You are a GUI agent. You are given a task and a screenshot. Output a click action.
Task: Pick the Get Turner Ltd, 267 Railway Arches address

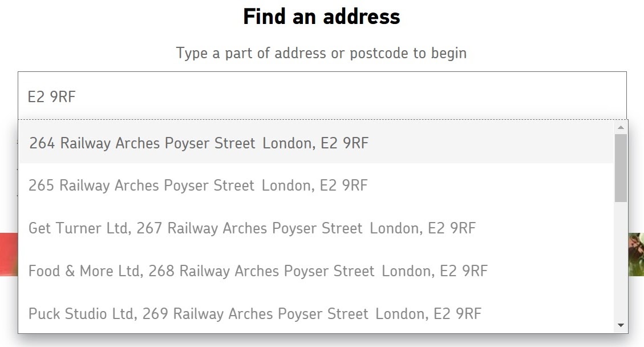[x=316, y=228]
